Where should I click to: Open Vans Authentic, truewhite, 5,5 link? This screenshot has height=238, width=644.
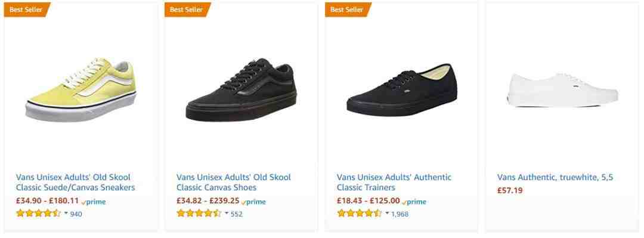[x=555, y=177]
